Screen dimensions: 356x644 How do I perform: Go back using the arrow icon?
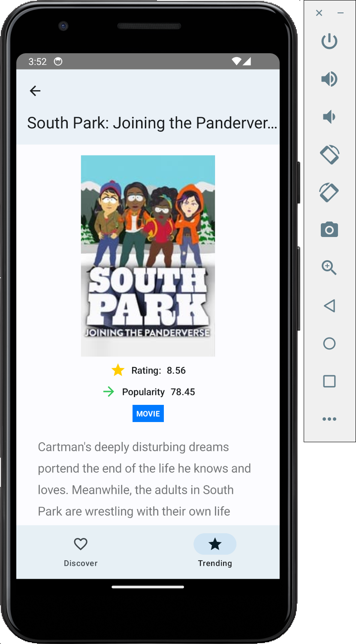(35, 91)
